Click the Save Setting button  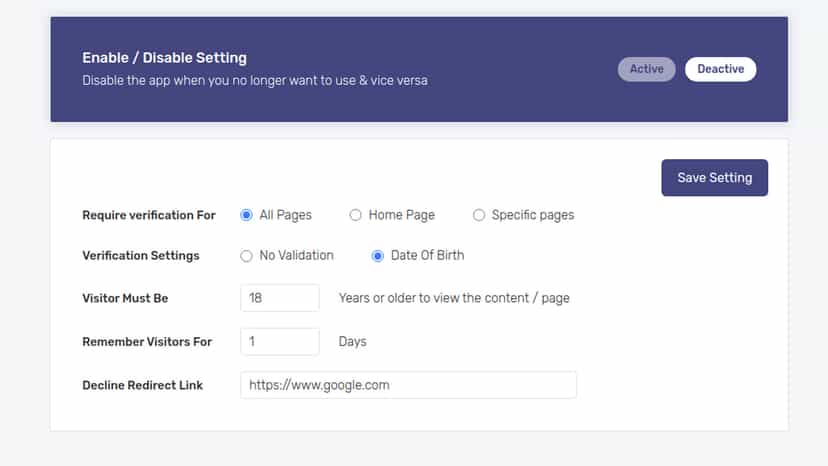714,178
